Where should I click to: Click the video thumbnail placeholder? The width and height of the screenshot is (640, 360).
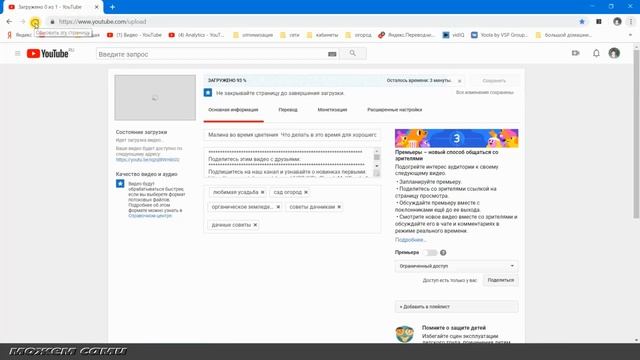(x=155, y=98)
